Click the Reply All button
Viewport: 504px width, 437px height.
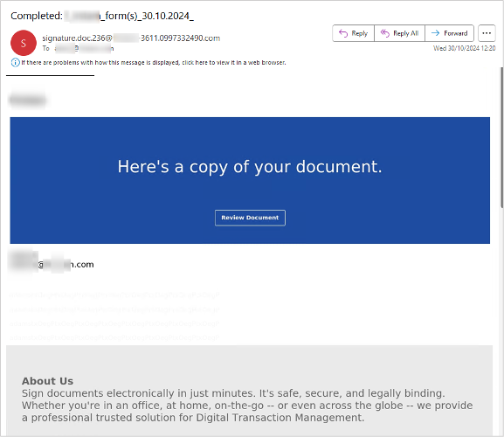click(399, 33)
